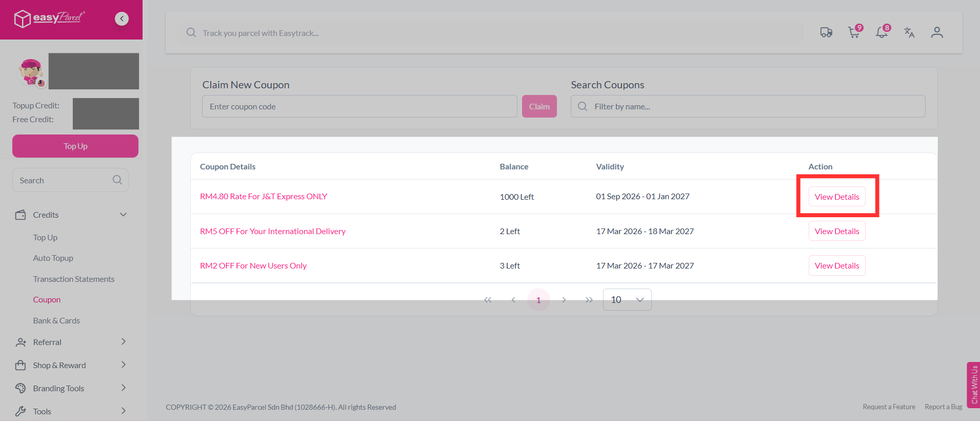980x421 pixels.
Task: Click the '01 Sep 2026 - 01 Jan 2027' validity
Action: (x=643, y=196)
